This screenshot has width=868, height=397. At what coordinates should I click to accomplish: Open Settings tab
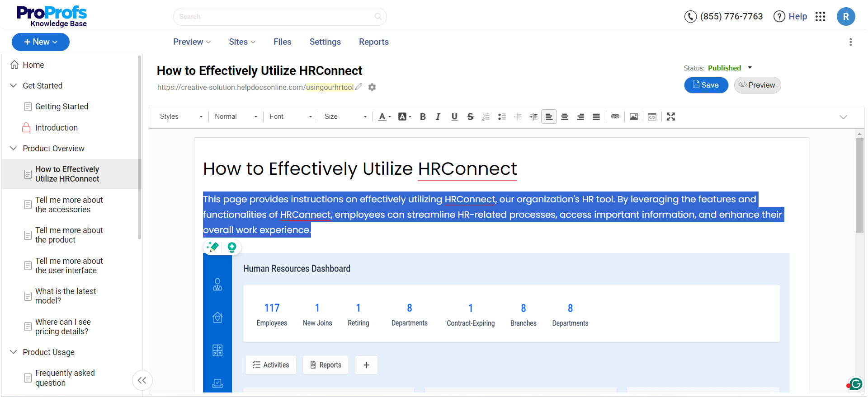325,42
